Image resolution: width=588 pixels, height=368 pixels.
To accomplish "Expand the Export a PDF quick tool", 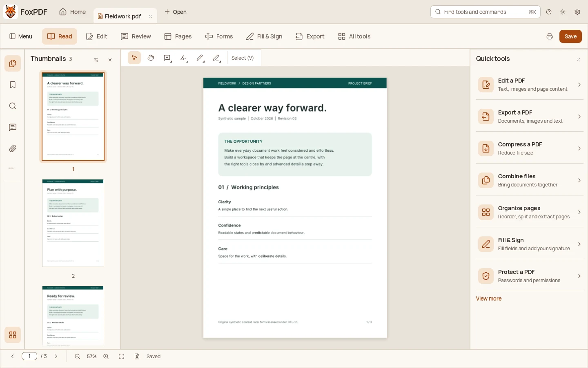I will 530,117.
